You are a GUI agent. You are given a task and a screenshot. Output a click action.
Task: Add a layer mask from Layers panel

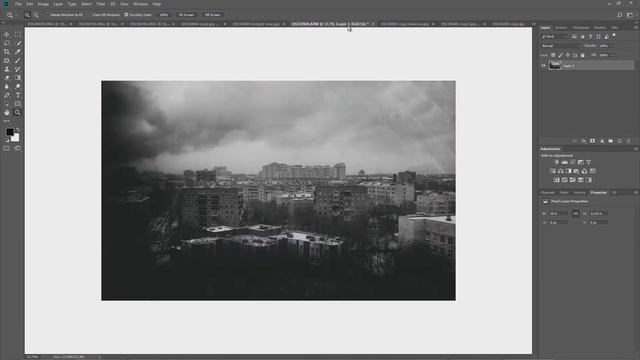593,141
